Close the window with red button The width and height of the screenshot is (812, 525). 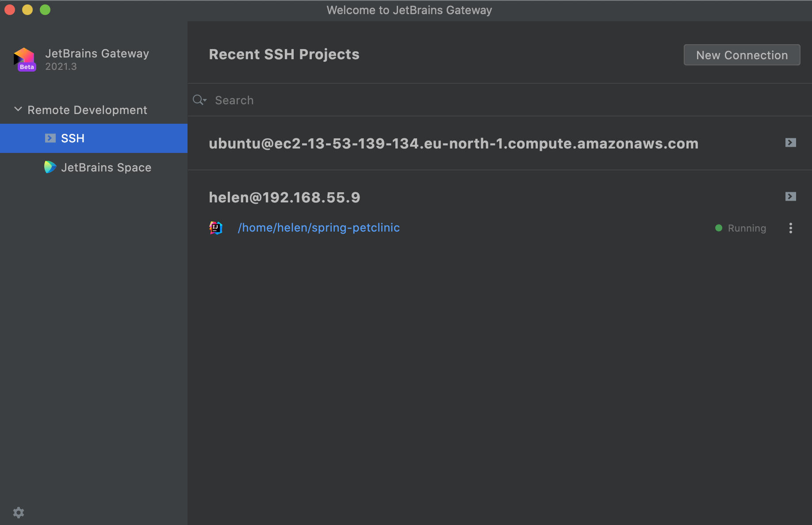click(x=10, y=10)
